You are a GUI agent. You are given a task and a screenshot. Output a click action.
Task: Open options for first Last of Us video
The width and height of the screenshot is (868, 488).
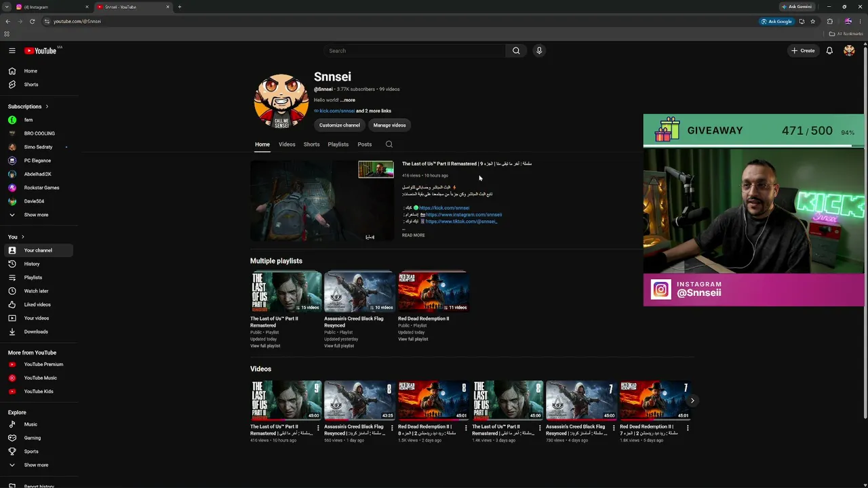(x=318, y=428)
